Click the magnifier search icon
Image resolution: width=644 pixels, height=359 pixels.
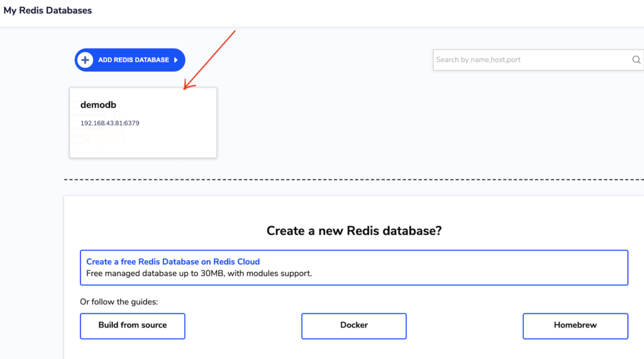(x=636, y=60)
